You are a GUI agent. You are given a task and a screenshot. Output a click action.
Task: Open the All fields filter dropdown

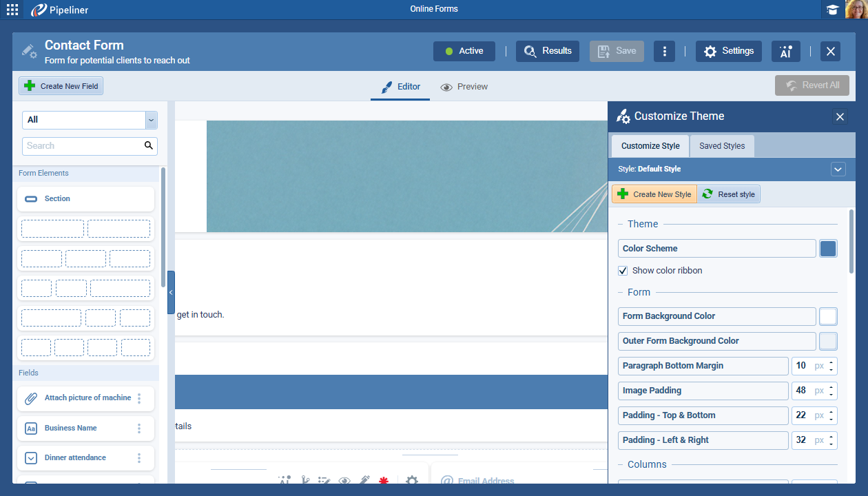tap(152, 120)
